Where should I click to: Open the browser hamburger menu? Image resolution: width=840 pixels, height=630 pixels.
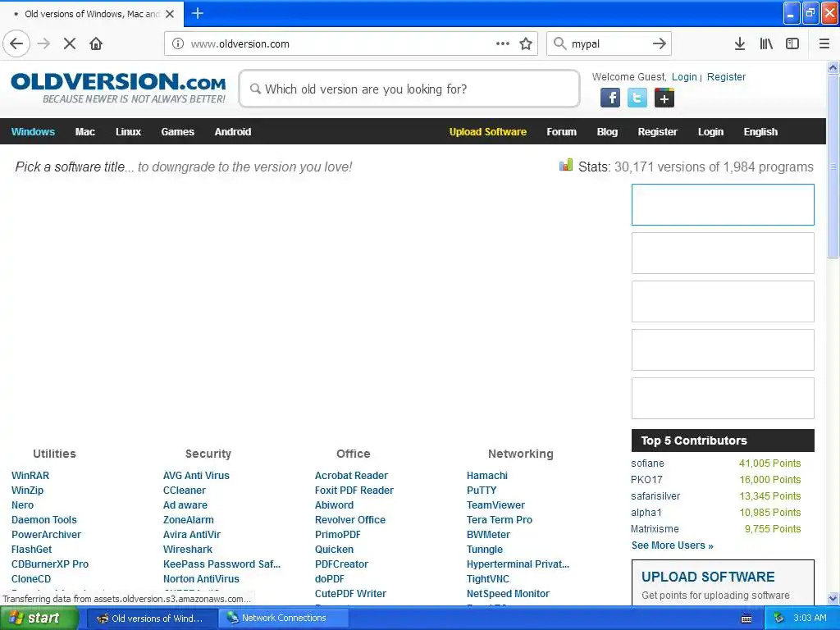coord(824,44)
